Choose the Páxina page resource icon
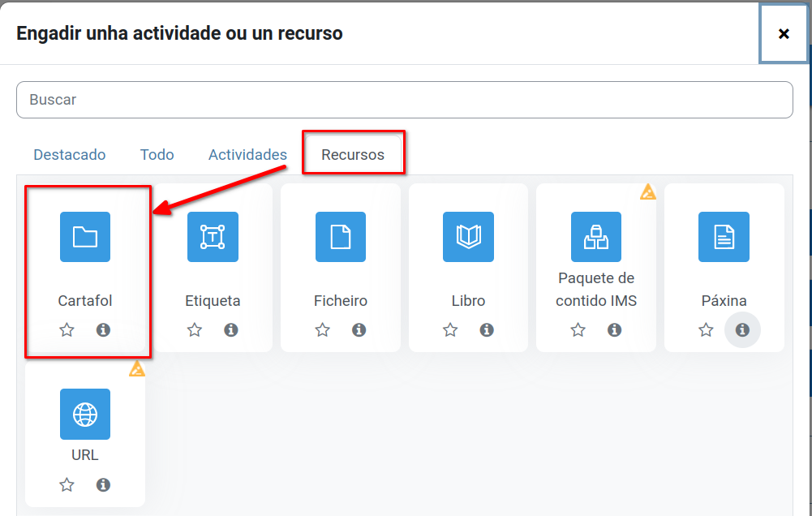812x516 pixels. point(724,237)
